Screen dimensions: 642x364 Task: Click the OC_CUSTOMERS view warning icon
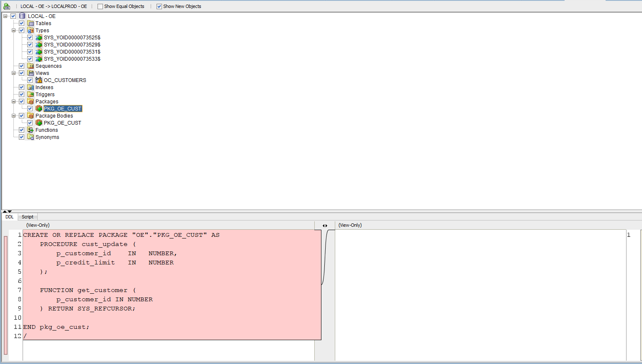coord(39,80)
